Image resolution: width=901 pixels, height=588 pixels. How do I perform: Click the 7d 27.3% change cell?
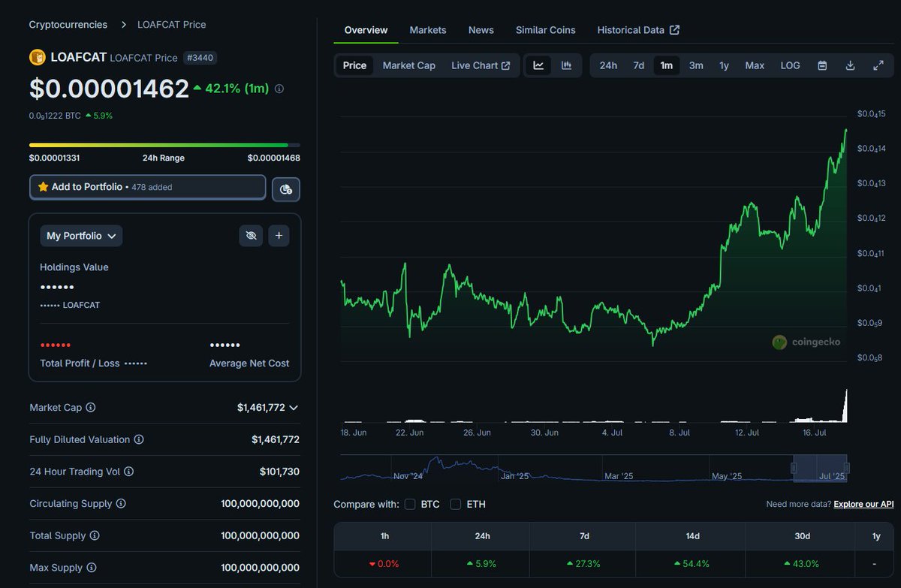[x=583, y=564]
